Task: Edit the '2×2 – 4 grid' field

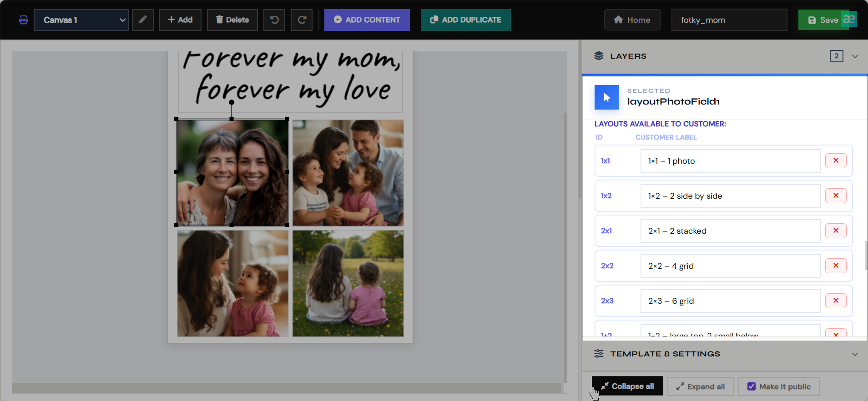Action: click(x=731, y=266)
